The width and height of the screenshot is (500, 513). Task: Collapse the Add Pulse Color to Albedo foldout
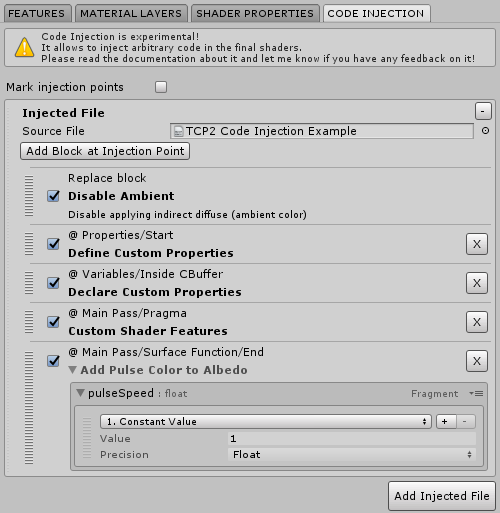point(73,370)
